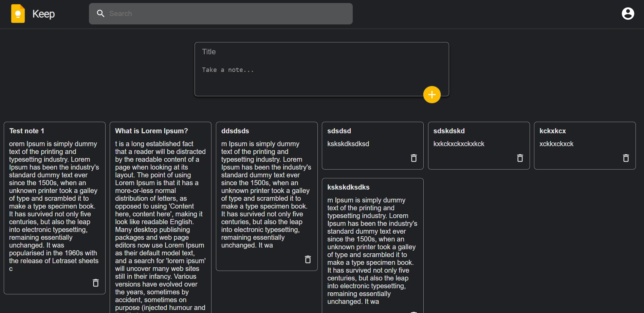Click the yellow plus button to add note
Screen dimensions: 644x313
(x=431, y=95)
